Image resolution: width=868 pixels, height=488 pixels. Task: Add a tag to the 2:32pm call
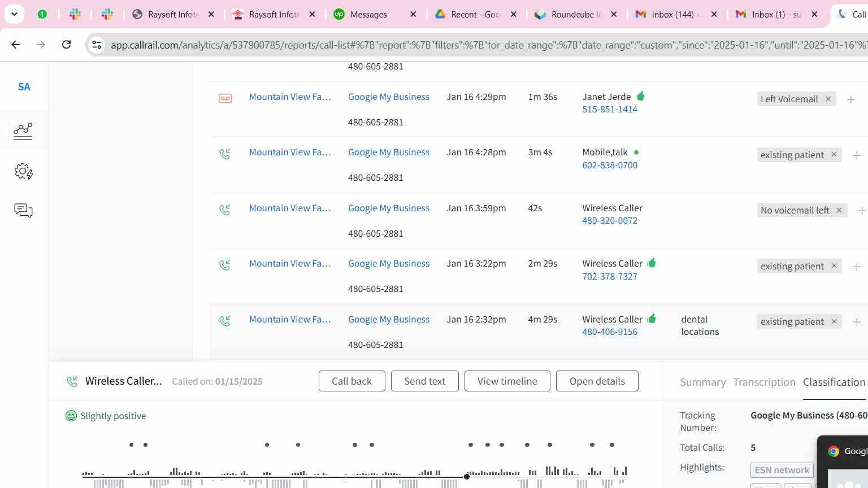click(x=857, y=322)
